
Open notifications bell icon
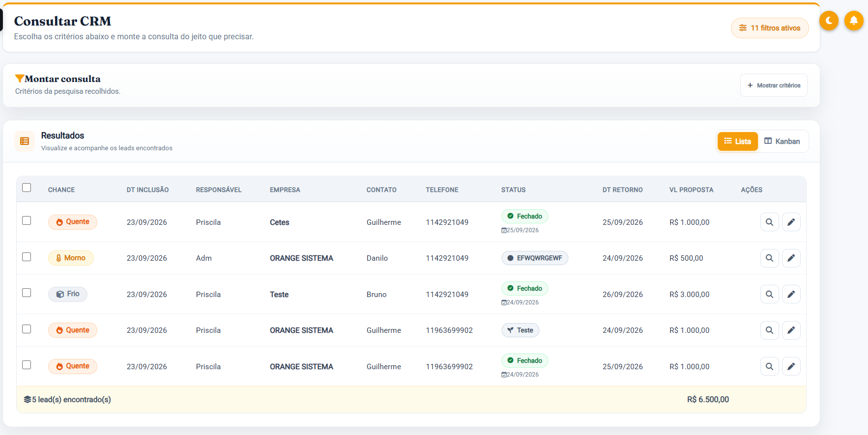854,21
